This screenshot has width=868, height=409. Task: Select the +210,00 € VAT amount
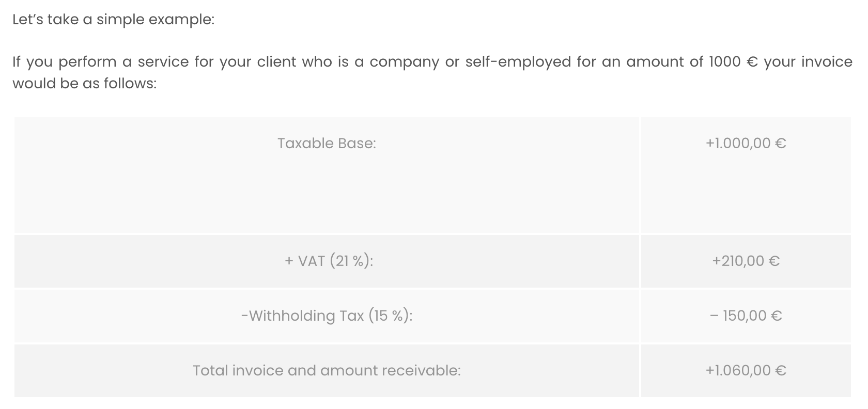pyautogui.click(x=746, y=261)
